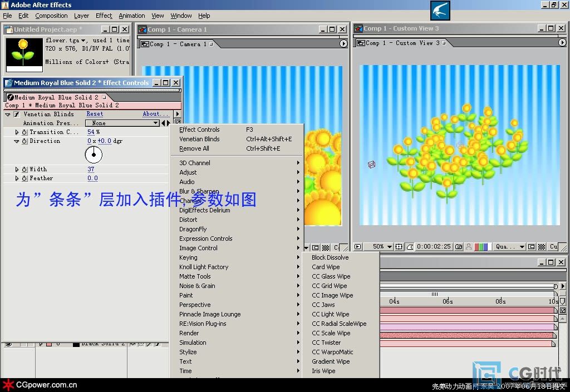Enable the Width keyframe stopwatch
570x392 pixels.
coord(24,170)
